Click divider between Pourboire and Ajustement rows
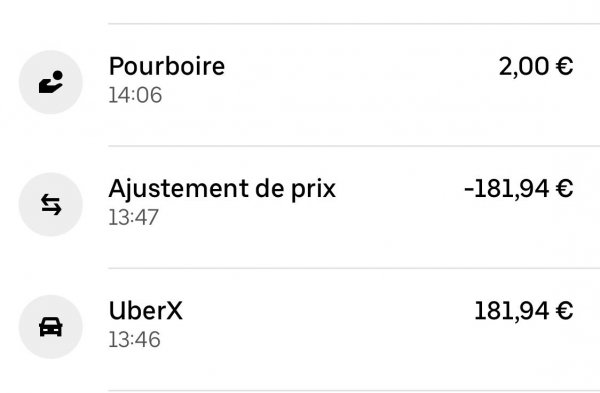 tap(354, 146)
